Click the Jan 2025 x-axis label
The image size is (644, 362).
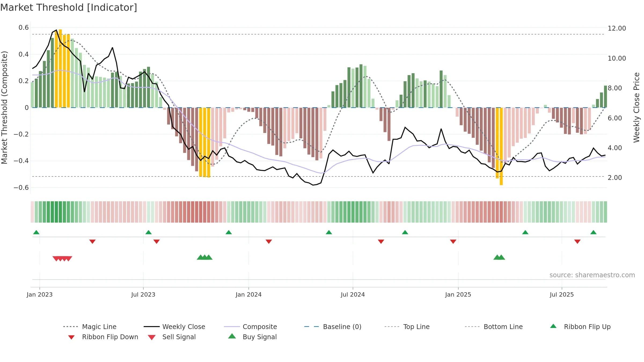(458, 295)
